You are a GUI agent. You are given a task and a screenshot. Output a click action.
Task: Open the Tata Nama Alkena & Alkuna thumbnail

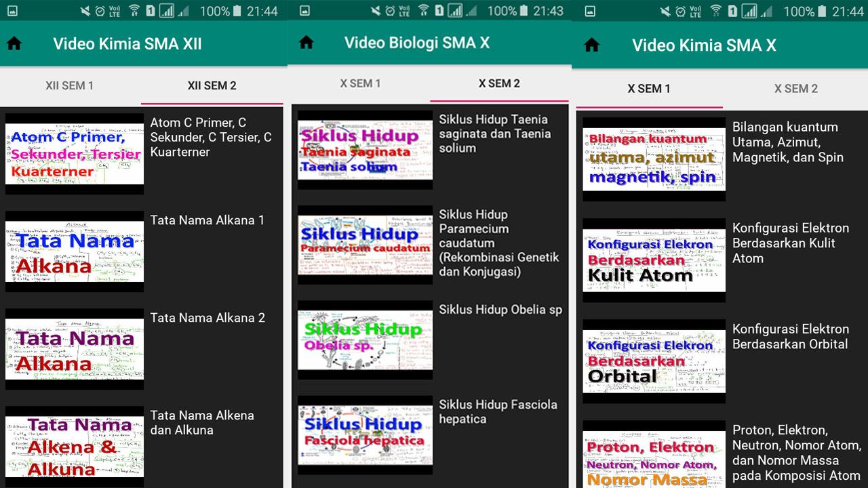click(x=75, y=447)
